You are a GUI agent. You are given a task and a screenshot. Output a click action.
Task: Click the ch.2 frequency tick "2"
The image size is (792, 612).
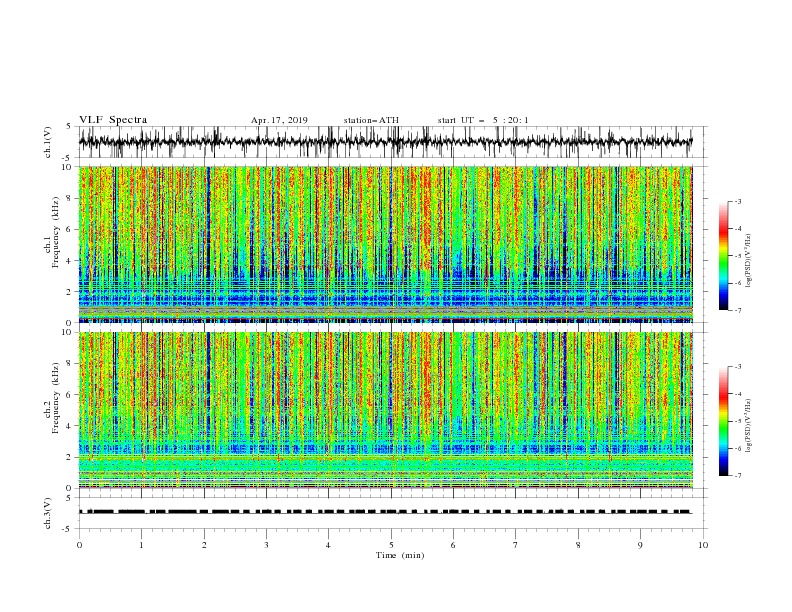click(x=70, y=457)
